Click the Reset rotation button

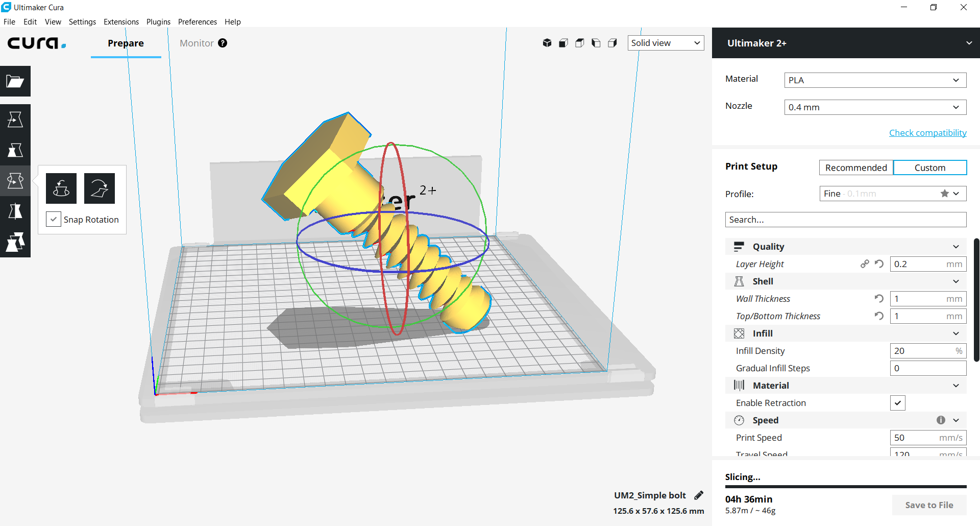coord(61,188)
